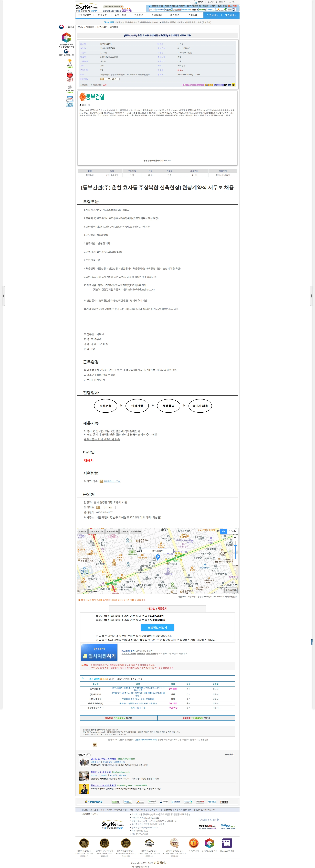This screenshot has width=315, height=868.
Task: Click the 인크루트 인증서 badge
Action: 193,843
